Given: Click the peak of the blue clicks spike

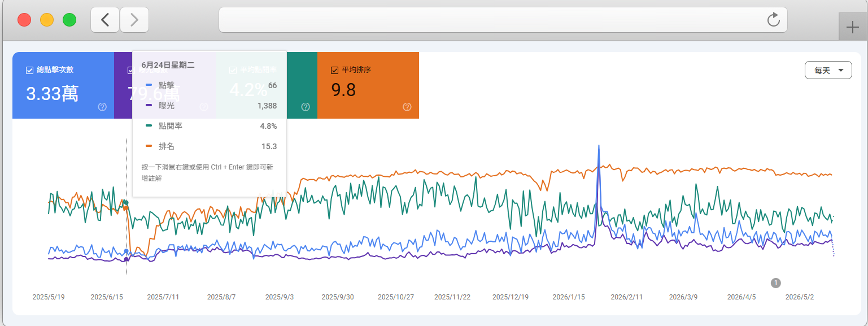Looking at the screenshot, I should pyautogui.click(x=599, y=146).
